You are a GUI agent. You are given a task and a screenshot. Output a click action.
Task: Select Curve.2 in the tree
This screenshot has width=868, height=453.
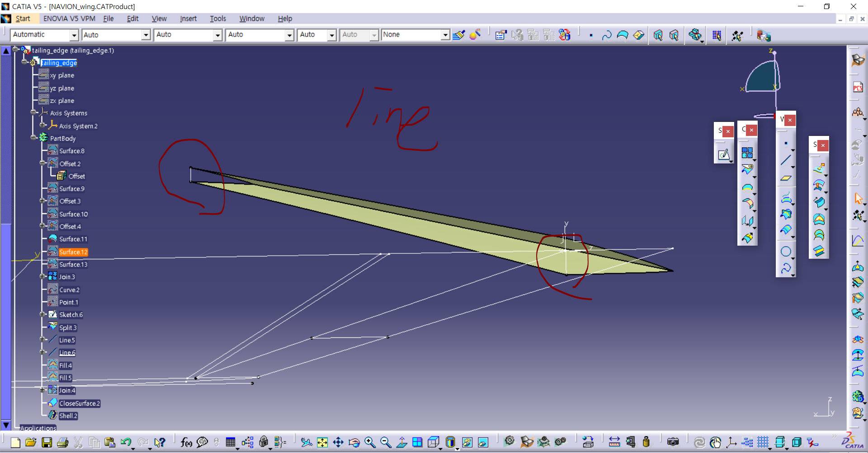pyautogui.click(x=69, y=290)
